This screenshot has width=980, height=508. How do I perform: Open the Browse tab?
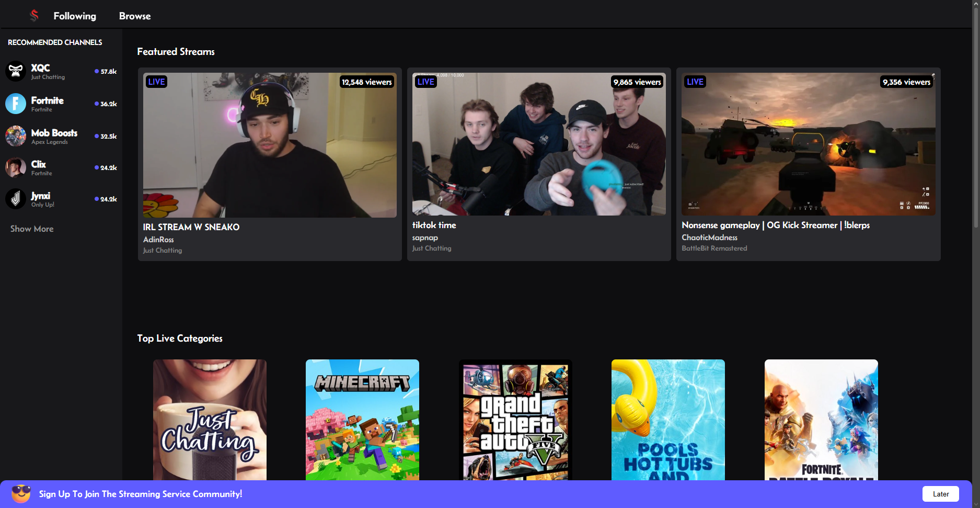(x=135, y=16)
